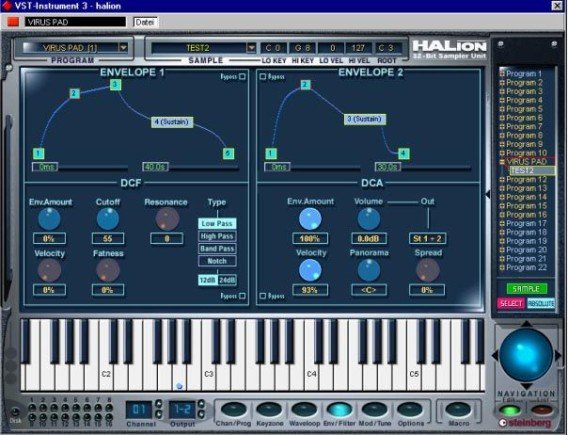Click the navigation left arrow
This screenshot has width=568, height=435.
(495, 355)
